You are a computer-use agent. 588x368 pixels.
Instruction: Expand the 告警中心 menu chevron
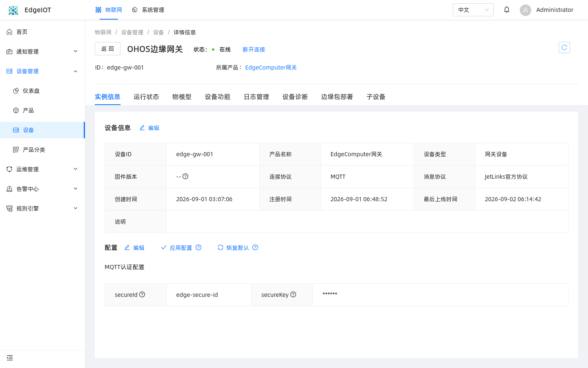pyautogui.click(x=76, y=188)
